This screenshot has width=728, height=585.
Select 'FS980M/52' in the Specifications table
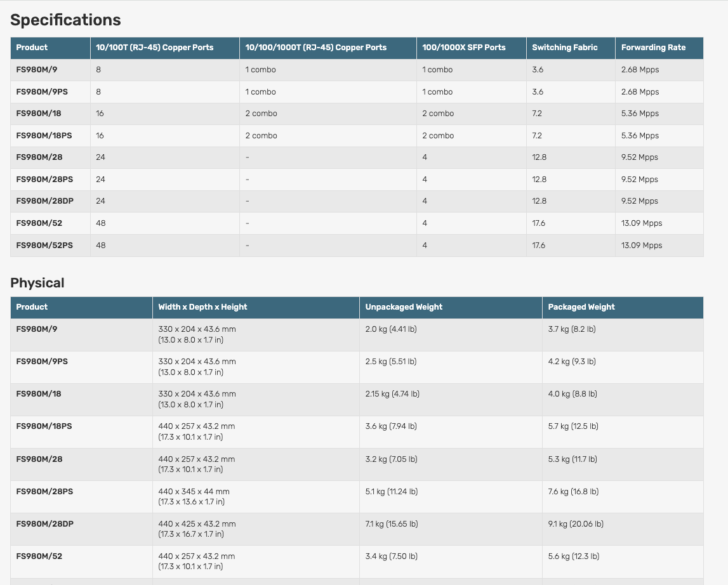(x=39, y=223)
